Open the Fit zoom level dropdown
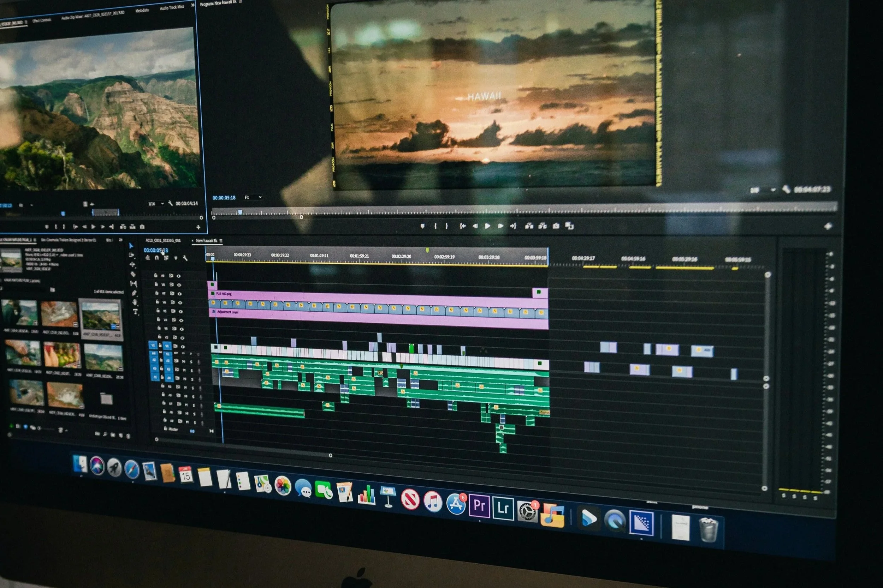883x588 pixels. 253,197
